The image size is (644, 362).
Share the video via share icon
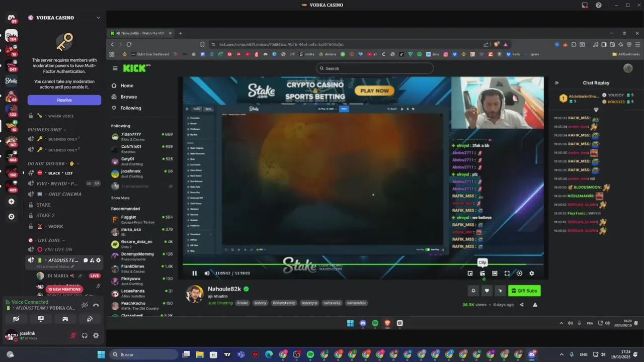(522, 305)
